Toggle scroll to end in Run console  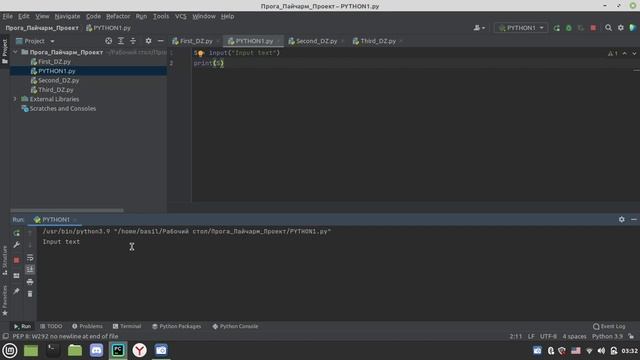tap(30, 269)
